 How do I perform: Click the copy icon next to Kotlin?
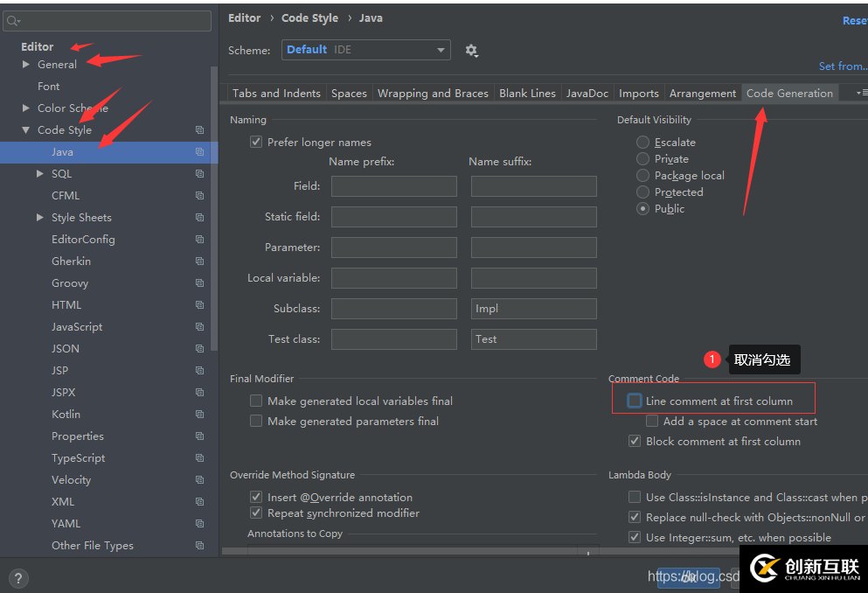199,415
